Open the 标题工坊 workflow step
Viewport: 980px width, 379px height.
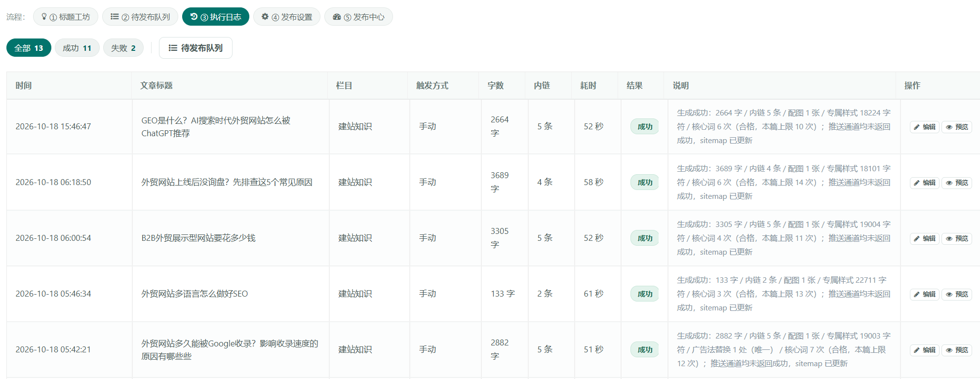click(66, 17)
